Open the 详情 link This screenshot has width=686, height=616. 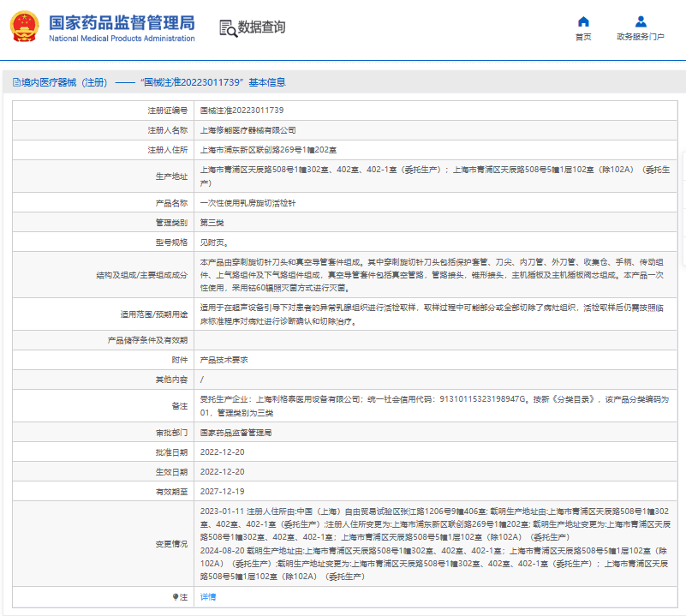pos(208,596)
